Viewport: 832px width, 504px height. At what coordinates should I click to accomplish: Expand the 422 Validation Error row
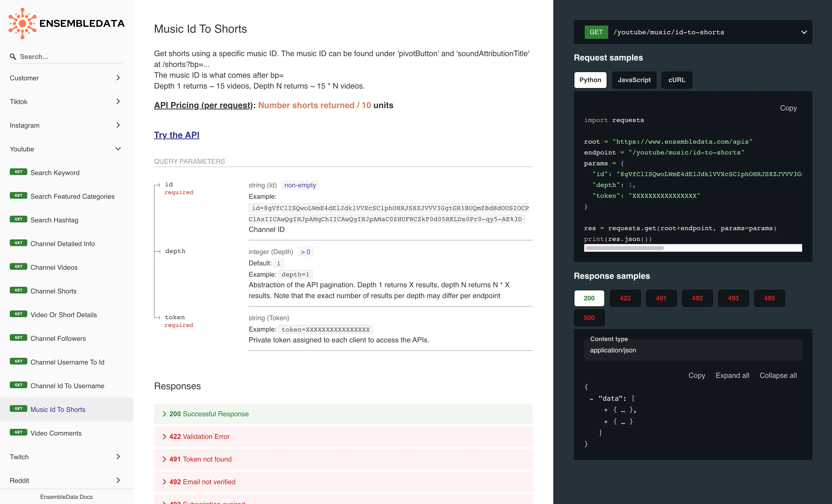pyautogui.click(x=343, y=437)
